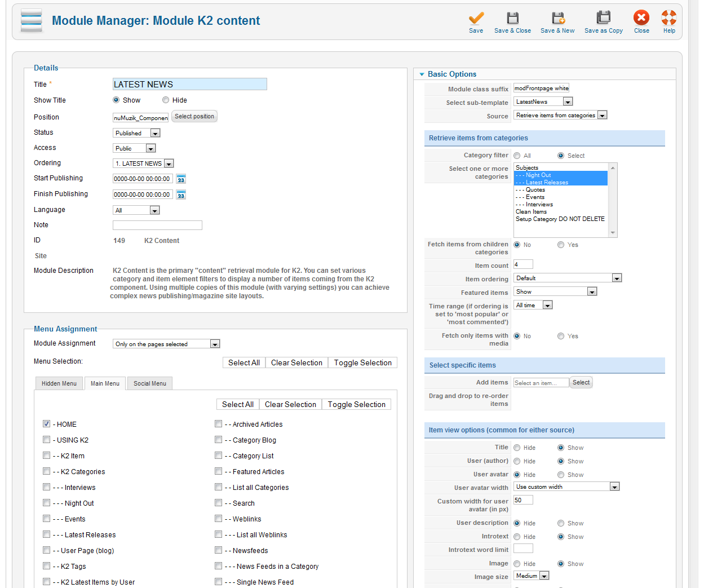
Task: Click the upper Toggle Selection button
Action: [x=363, y=362]
